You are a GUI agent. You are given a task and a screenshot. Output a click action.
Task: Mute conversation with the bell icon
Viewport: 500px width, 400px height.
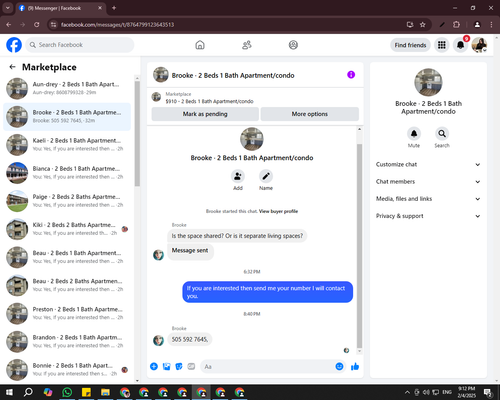[414, 134]
